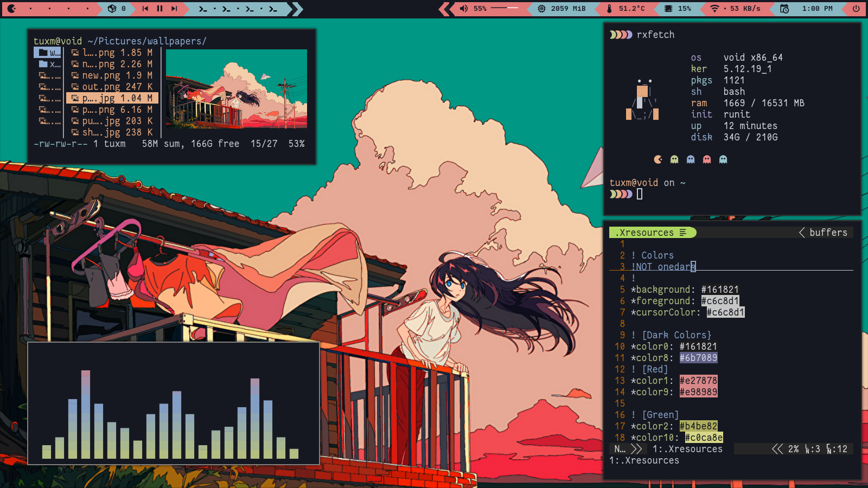Image resolution: width=868 pixels, height=488 pixels.
Task: Select p....png 6.16 M file
Action: 112,110
